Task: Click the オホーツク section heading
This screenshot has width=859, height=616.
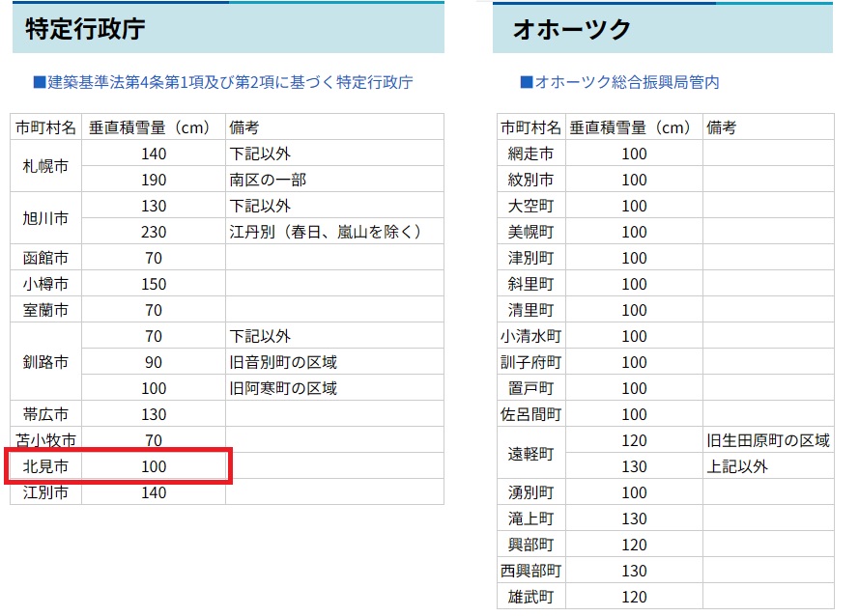Action: click(x=572, y=30)
